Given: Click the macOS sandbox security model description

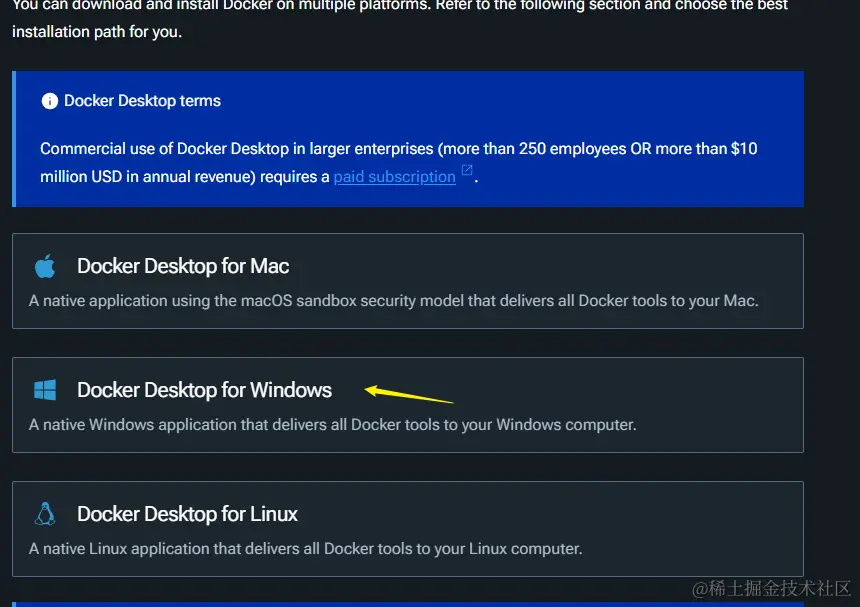Looking at the screenshot, I should (393, 300).
